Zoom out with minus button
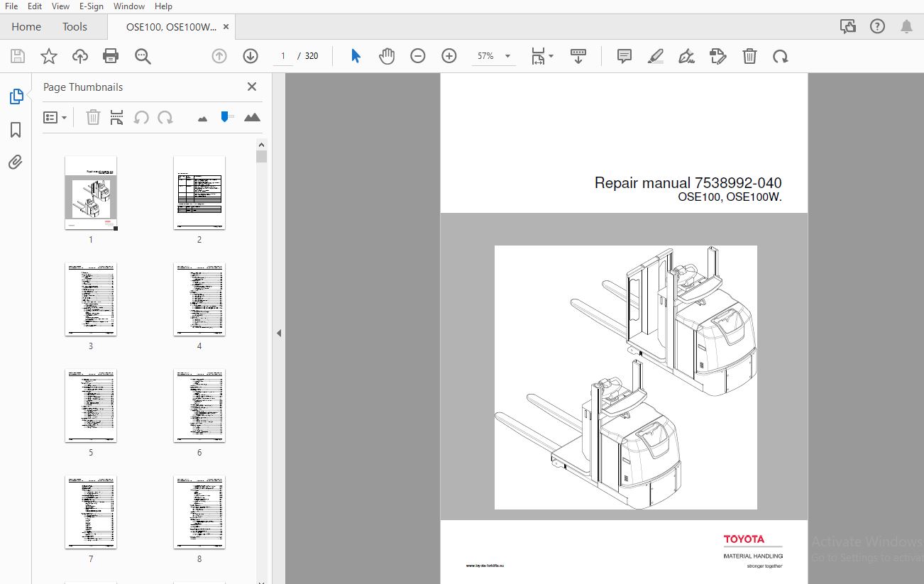Image resolution: width=924 pixels, height=584 pixels. [x=418, y=56]
